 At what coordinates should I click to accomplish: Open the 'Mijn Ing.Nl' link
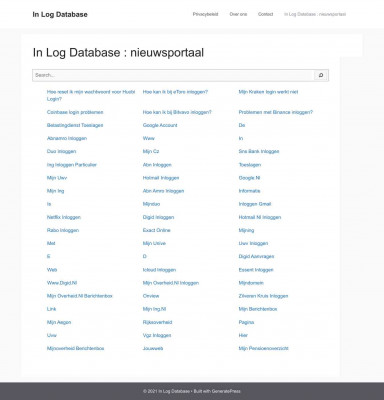[x=154, y=309]
